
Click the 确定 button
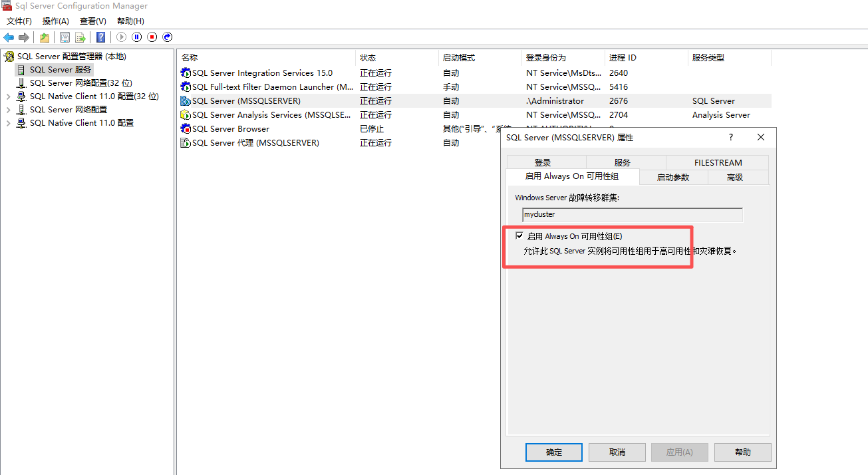(554, 452)
